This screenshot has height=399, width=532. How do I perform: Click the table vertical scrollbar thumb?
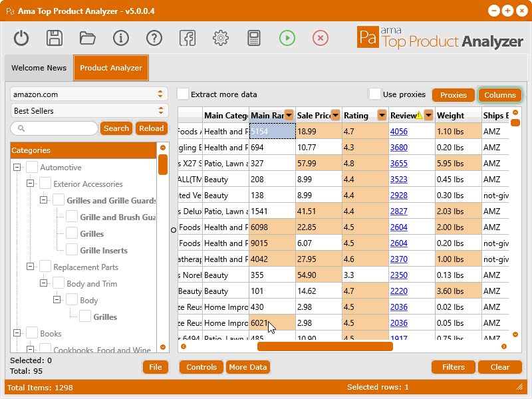click(515, 122)
